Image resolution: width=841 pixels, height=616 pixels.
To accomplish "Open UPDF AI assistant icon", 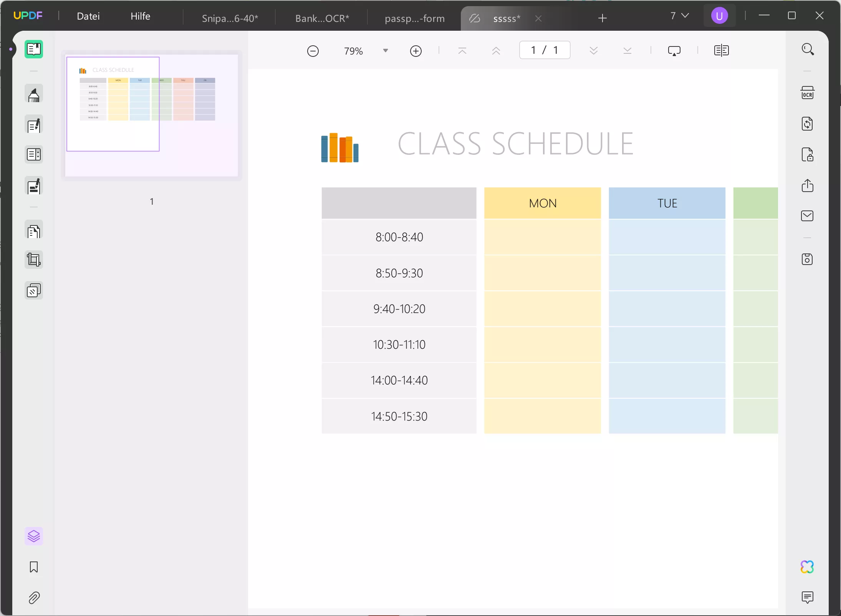I will click(x=807, y=567).
